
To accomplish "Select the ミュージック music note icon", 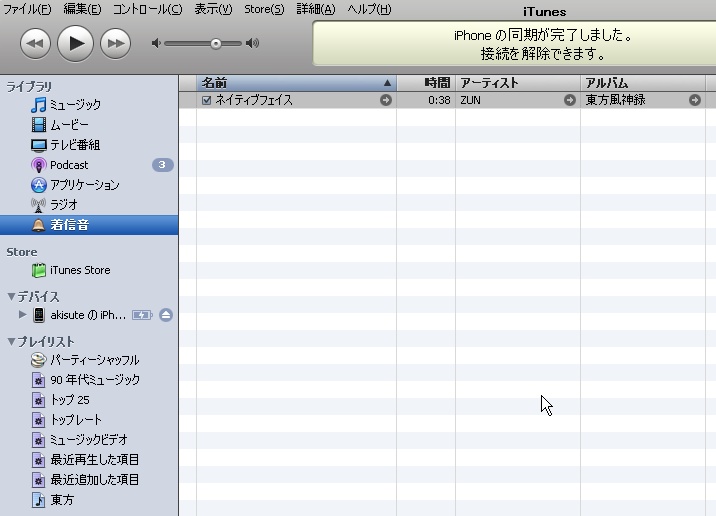I will 38,105.
